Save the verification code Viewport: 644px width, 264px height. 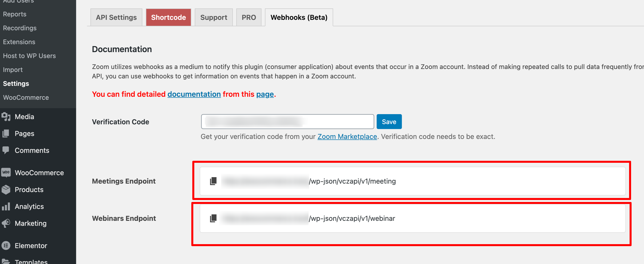pyautogui.click(x=389, y=122)
